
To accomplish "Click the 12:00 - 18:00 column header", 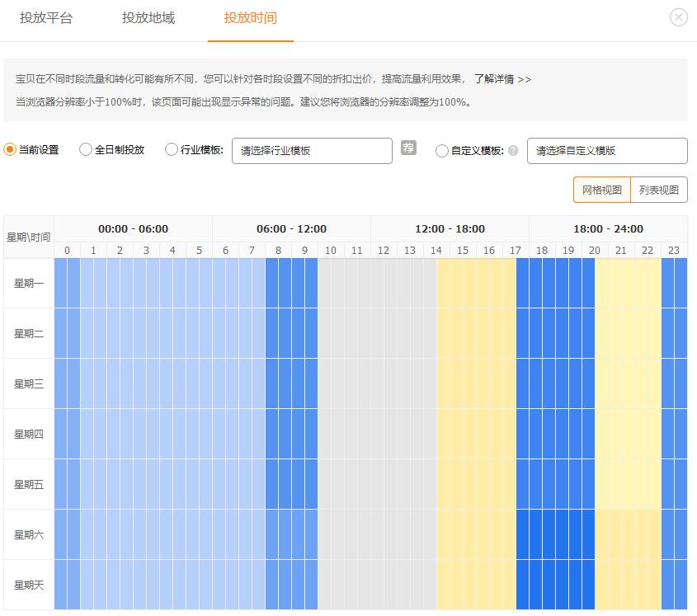I will 450,228.
